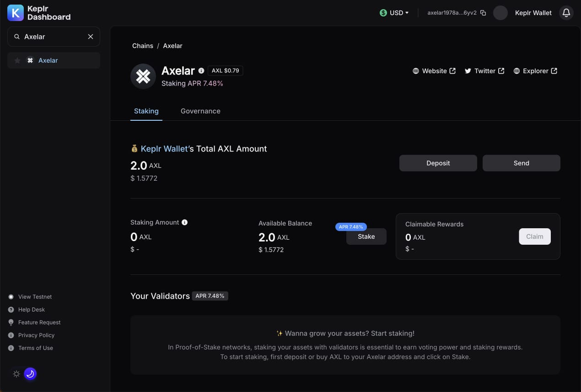Screen dimensions: 581x392
Task: Click the Terms of Use info icon
Action: (x=11, y=348)
